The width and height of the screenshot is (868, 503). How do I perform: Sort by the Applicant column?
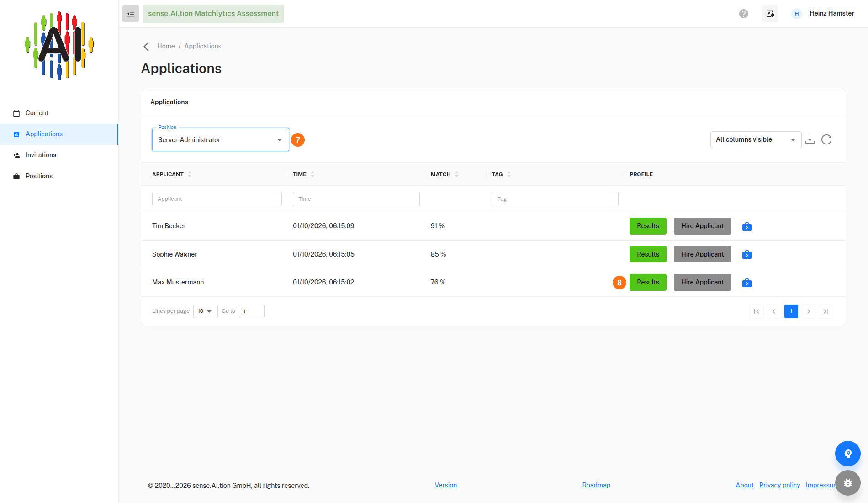coord(190,174)
